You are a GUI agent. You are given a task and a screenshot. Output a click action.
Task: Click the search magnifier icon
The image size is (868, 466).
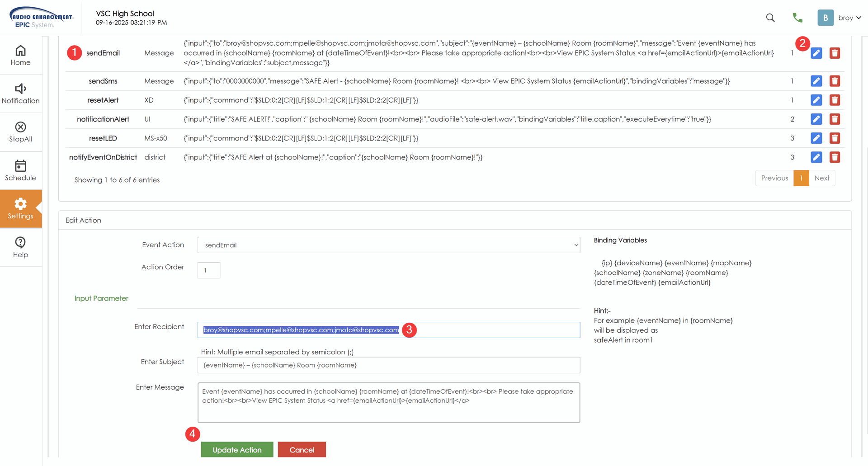click(x=770, y=18)
